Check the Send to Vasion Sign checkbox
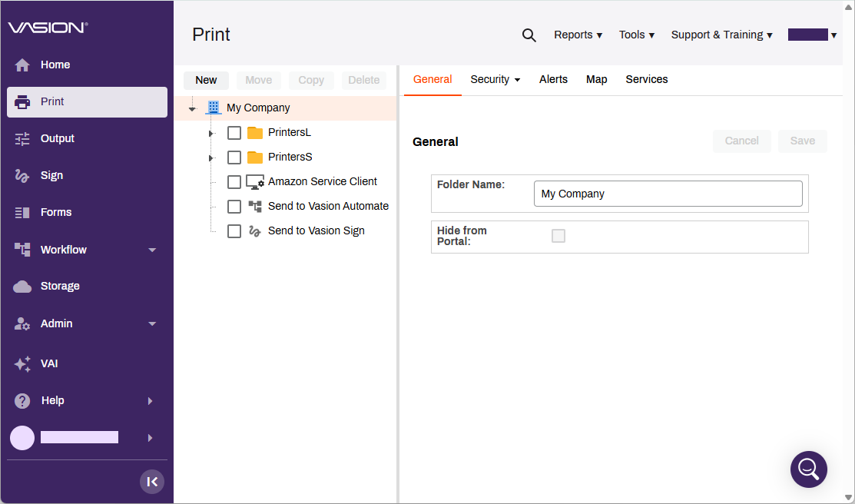Screen dimensions: 855x504 (234, 231)
